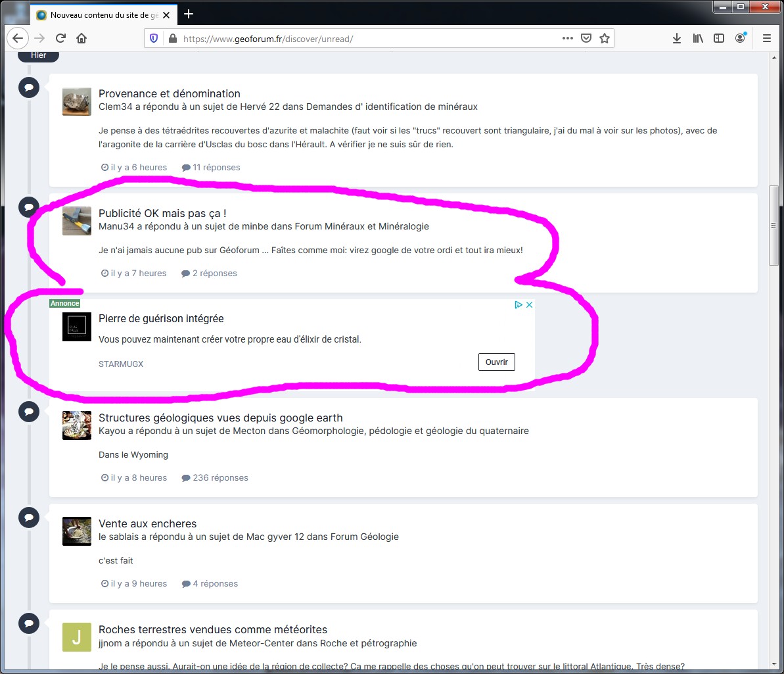Screen dimensions: 784x674
Task: Open the Pierre de guérison intégrée ad title
Action: [x=161, y=319]
